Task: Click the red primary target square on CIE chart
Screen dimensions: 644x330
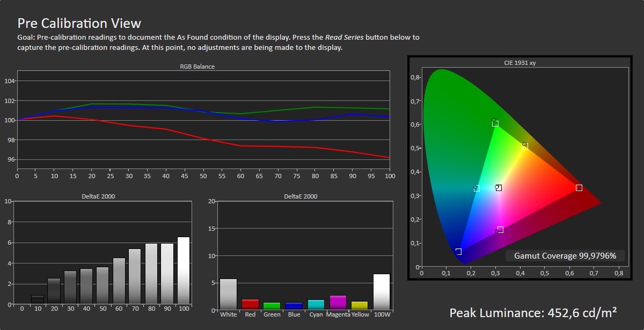Action: click(x=579, y=188)
